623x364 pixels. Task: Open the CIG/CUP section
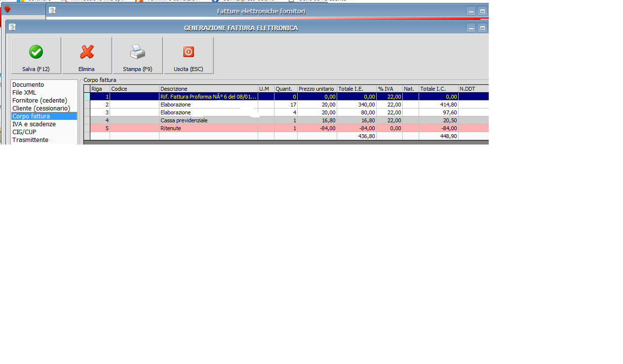(x=44, y=132)
